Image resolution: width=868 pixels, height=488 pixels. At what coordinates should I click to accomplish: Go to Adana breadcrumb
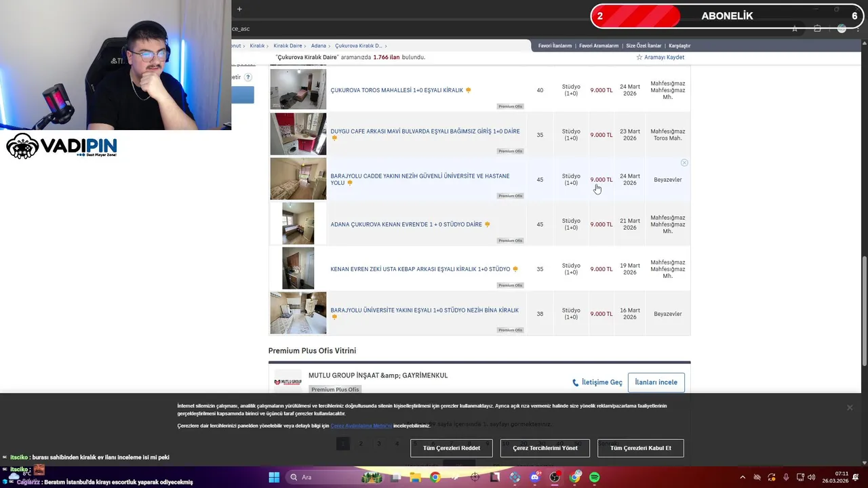pos(319,46)
